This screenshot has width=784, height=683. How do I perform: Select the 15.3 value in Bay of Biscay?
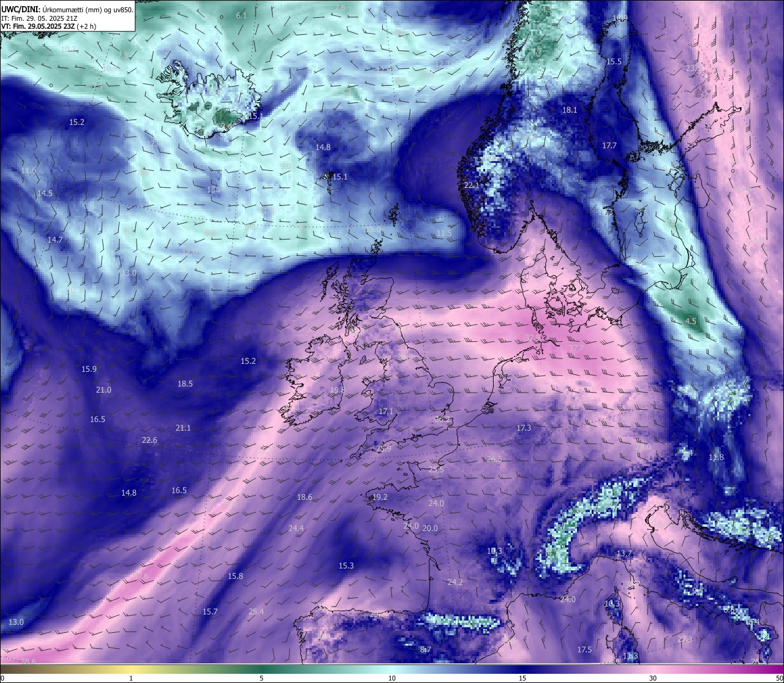[x=346, y=565]
